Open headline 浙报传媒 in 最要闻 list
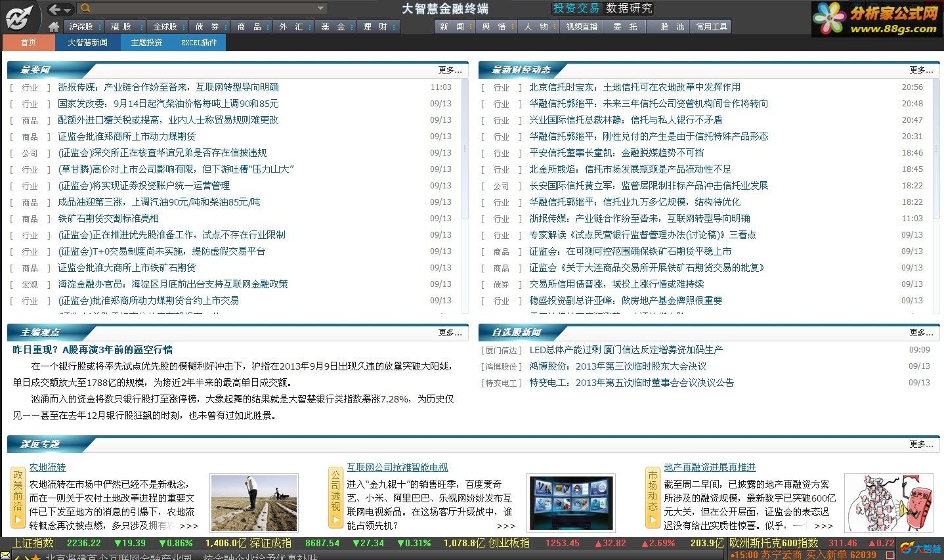The height and width of the screenshot is (560, 944). pyautogui.click(x=168, y=87)
